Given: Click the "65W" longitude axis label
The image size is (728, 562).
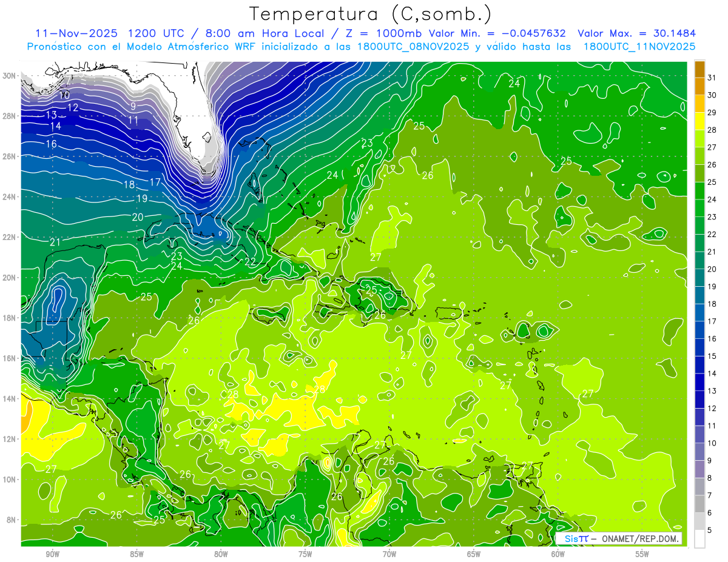Looking at the screenshot, I should coord(474,554).
